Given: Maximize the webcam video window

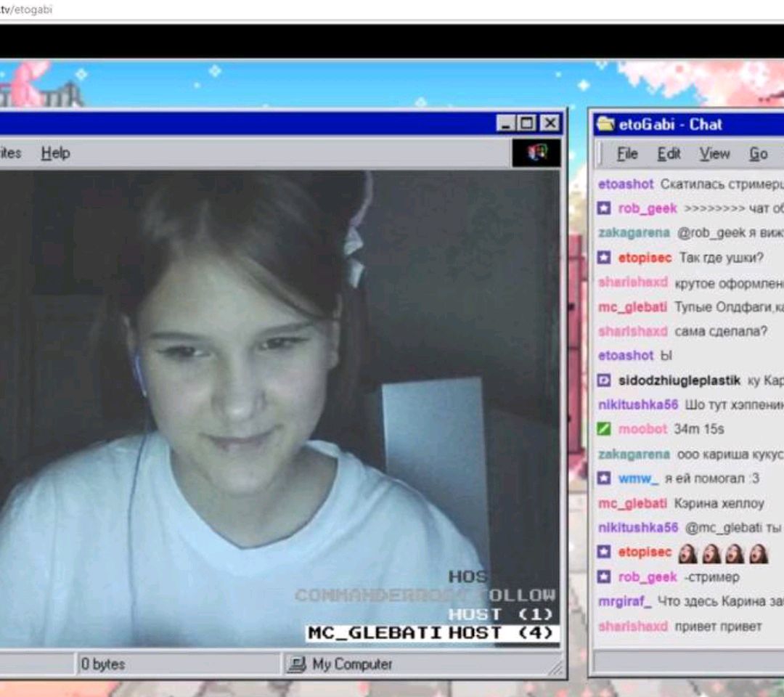Looking at the screenshot, I should point(526,123).
